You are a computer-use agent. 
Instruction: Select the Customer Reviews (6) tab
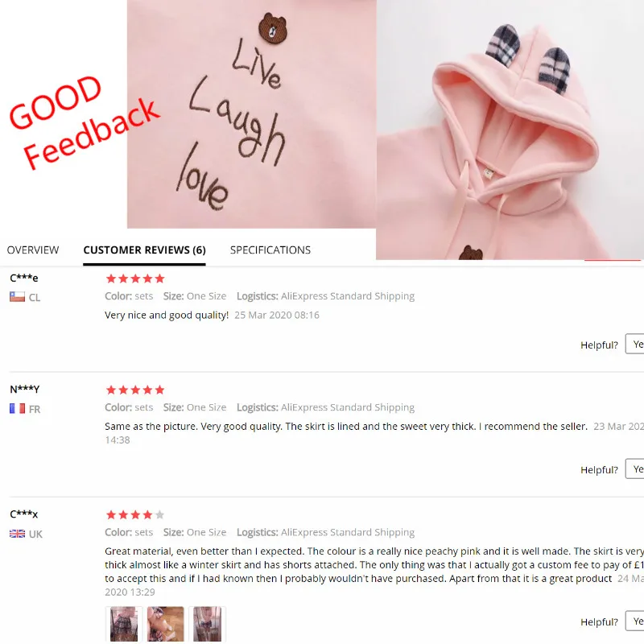(144, 250)
